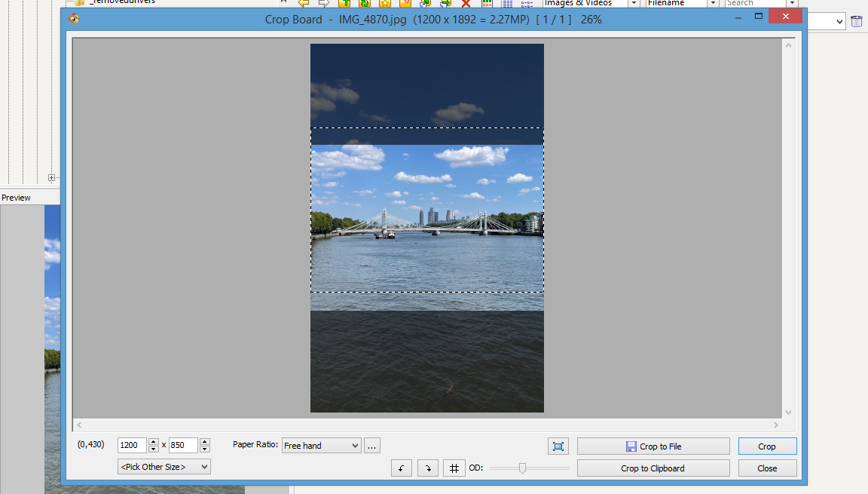Open the Filename sort dropdown in the main window

click(x=713, y=3)
